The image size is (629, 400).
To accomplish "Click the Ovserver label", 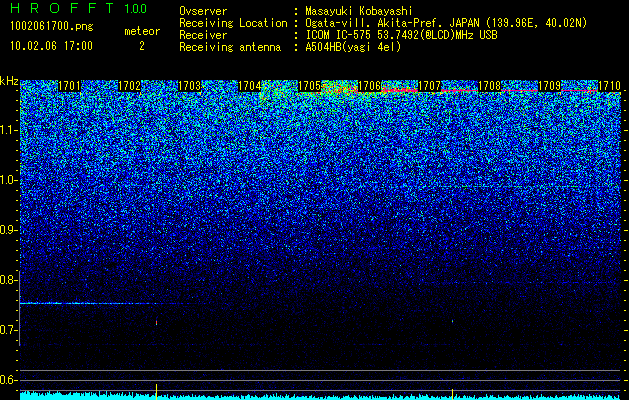I will (x=203, y=11).
